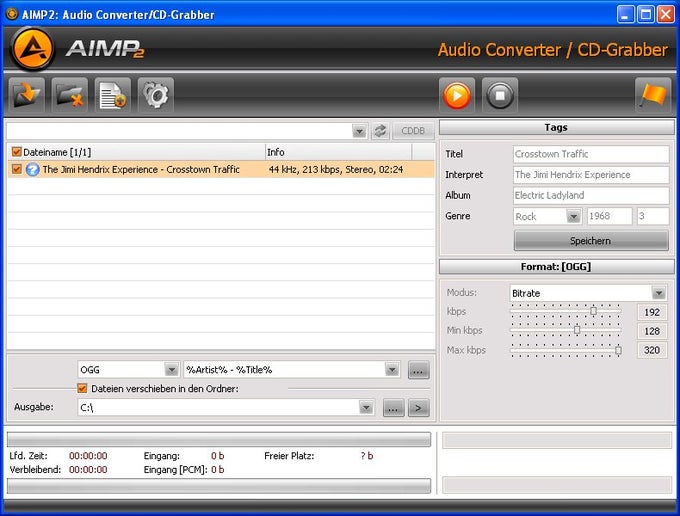
Task: Click the kbps value box 192
Action: coord(652,312)
